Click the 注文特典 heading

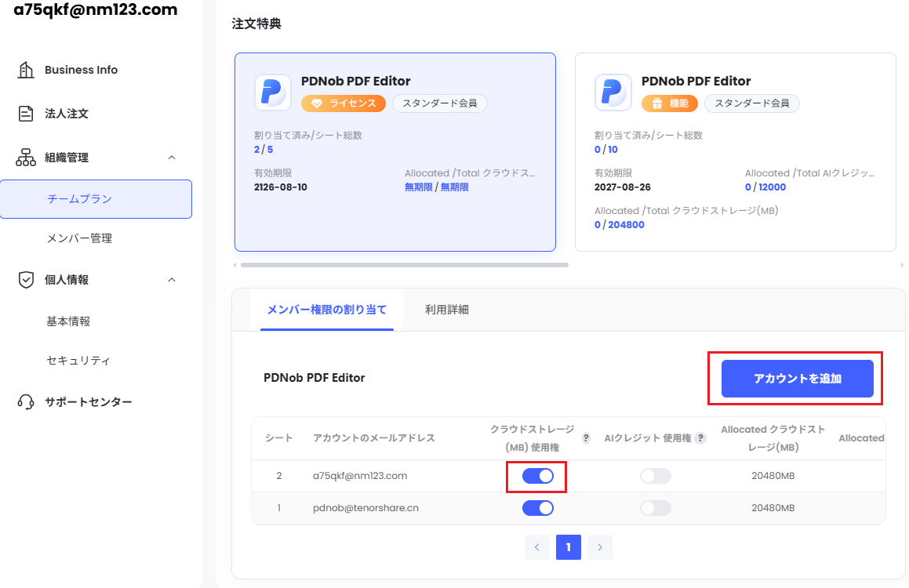pyautogui.click(x=256, y=24)
